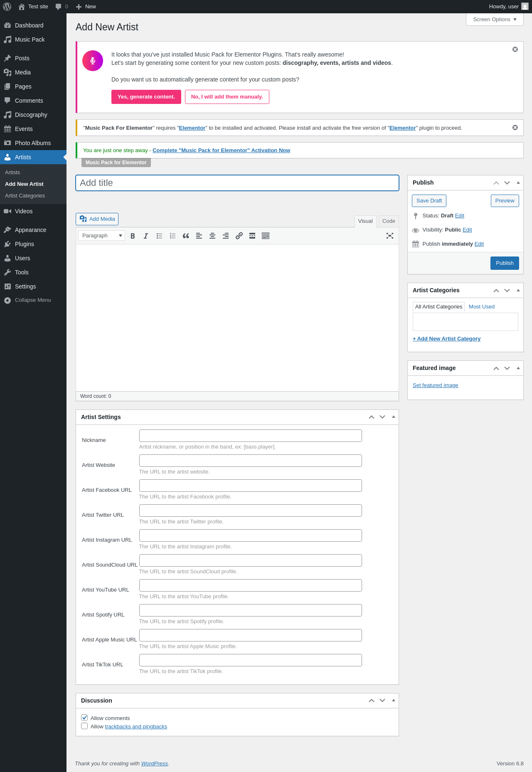Click Yes, generate content button

pos(146,97)
